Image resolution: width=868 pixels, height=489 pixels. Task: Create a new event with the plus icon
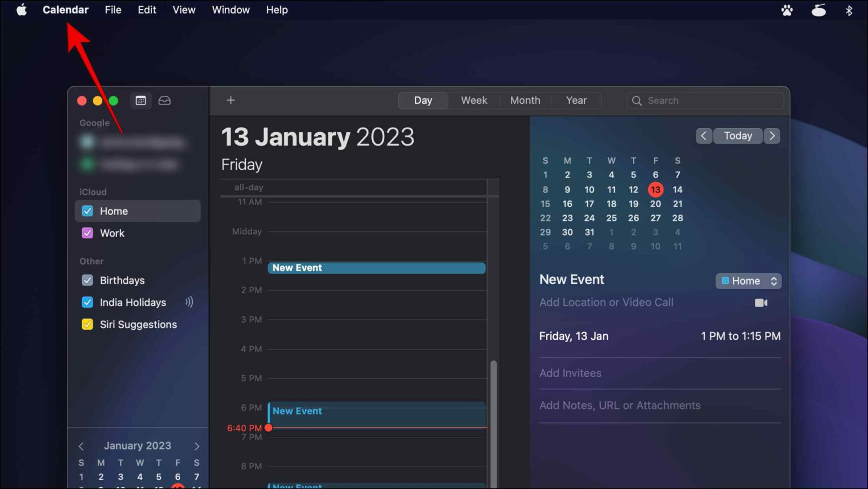point(231,100)
